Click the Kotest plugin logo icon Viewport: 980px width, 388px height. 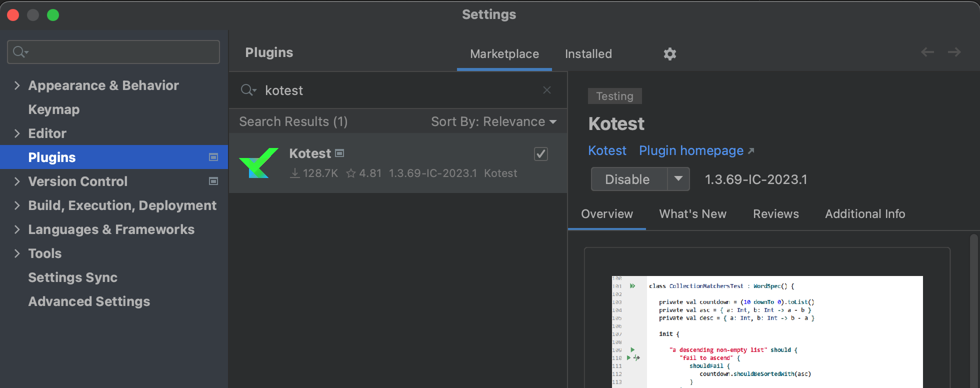coord(258,162)
